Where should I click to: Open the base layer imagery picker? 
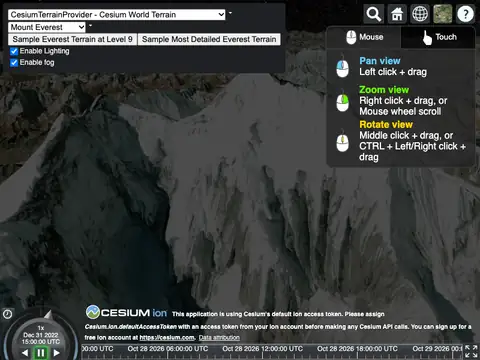click(x=443, y=14)
